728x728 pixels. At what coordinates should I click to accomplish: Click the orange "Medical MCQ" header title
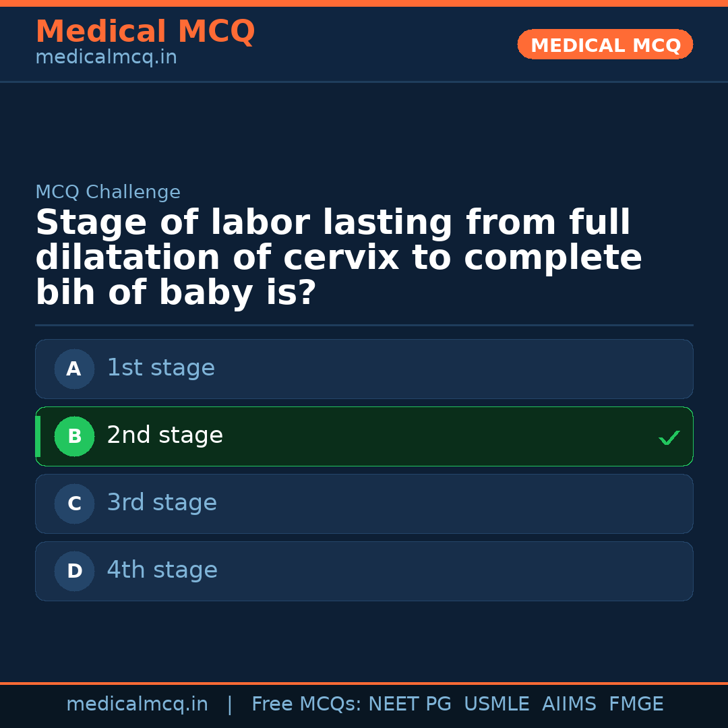point(145,32)
